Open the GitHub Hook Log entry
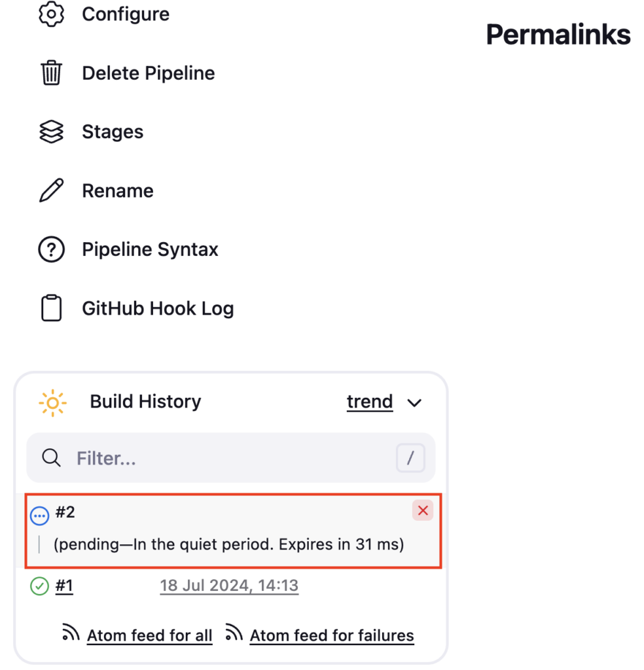This screenshot has width=644, height=670. click(x=158, y=308)
